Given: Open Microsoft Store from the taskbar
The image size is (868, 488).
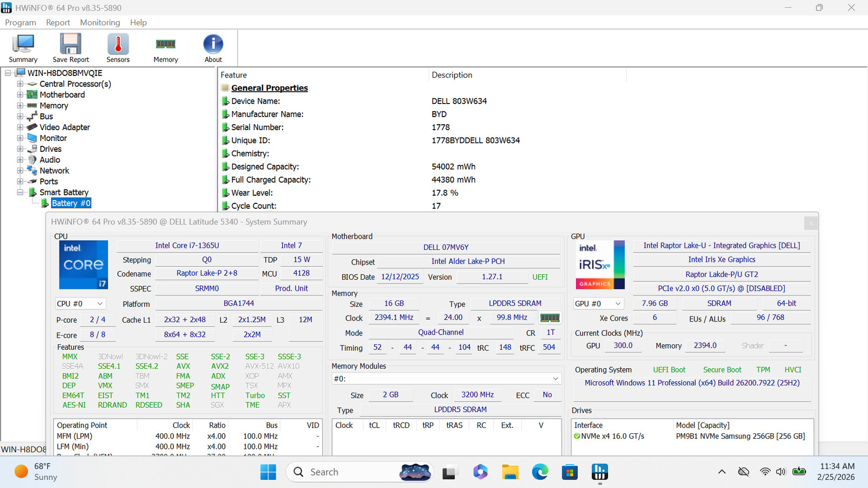Looking at the screenshot, I should pyautogui.click(x=570, y=472).
